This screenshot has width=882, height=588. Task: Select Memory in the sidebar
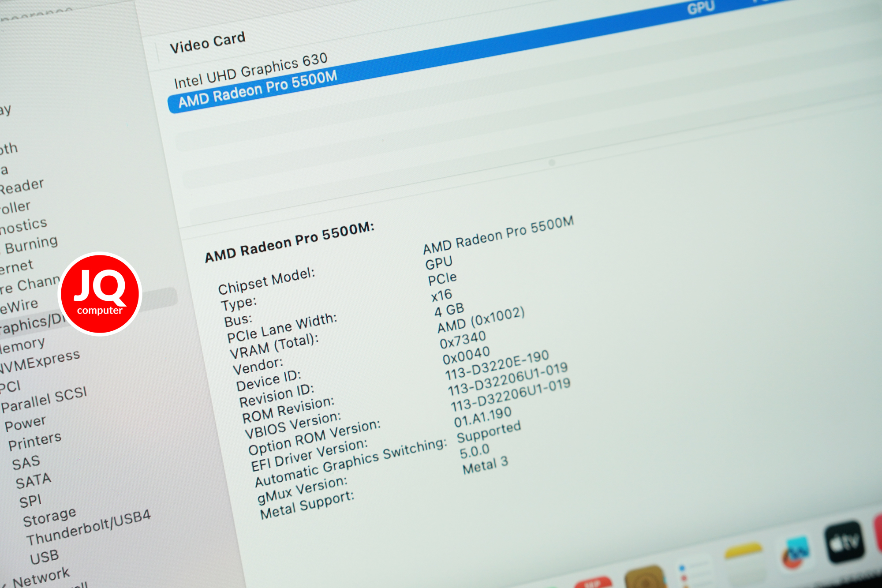point(22,345)
